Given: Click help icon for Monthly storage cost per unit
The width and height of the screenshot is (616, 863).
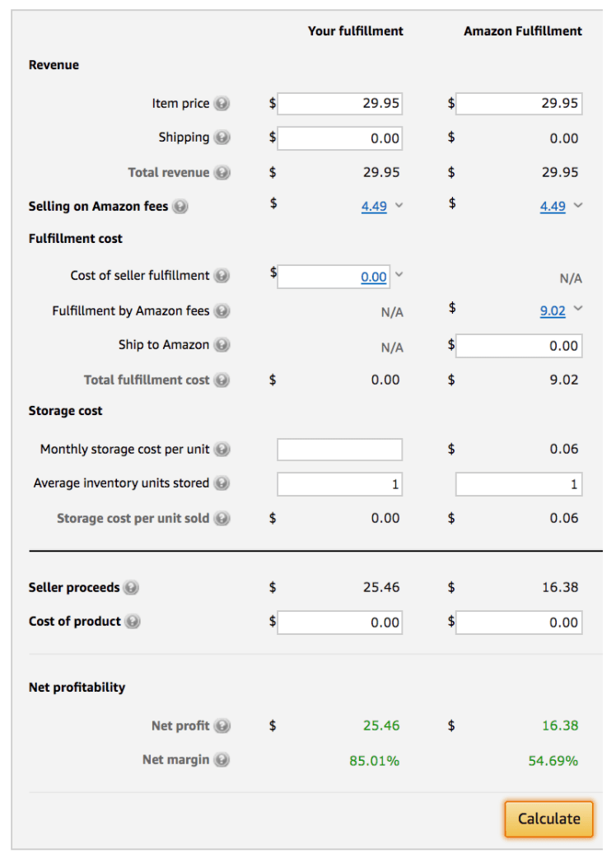Looking at the screenshot, I should coord(222,450).
